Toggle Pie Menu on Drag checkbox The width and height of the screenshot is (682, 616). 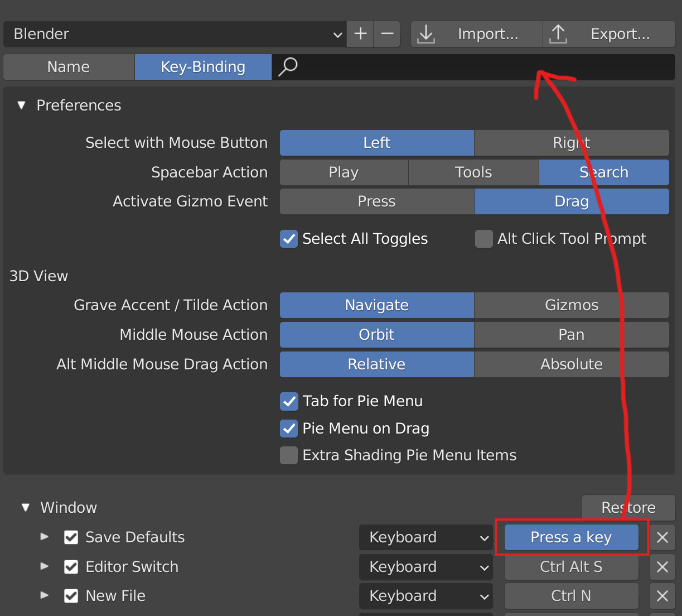[x=289, y=429]
